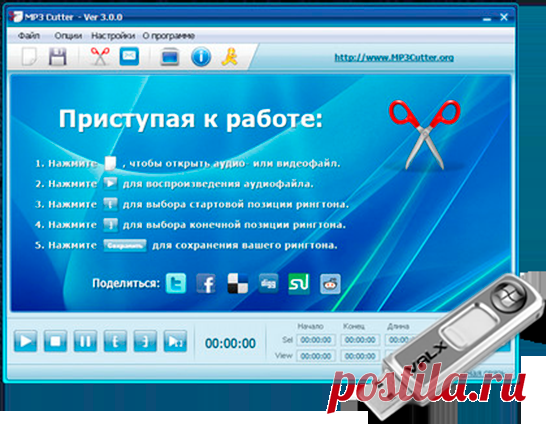546x424 pixels.
Task: Share via the StumbleUpon icon
Action: pyautogui.click(x=299, y=283)
